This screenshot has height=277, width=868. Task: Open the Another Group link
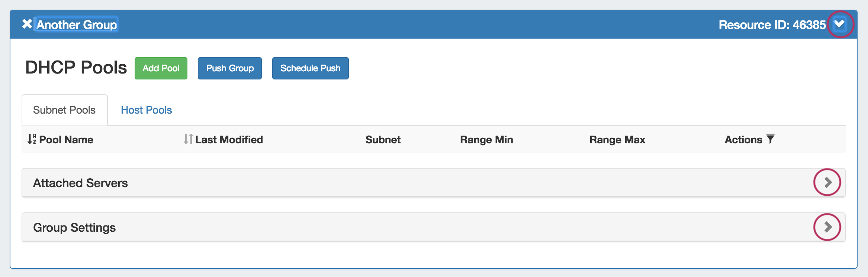77,25
